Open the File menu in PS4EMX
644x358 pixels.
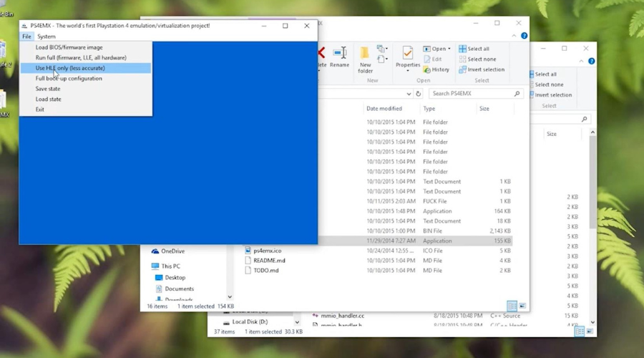point(26,37)
